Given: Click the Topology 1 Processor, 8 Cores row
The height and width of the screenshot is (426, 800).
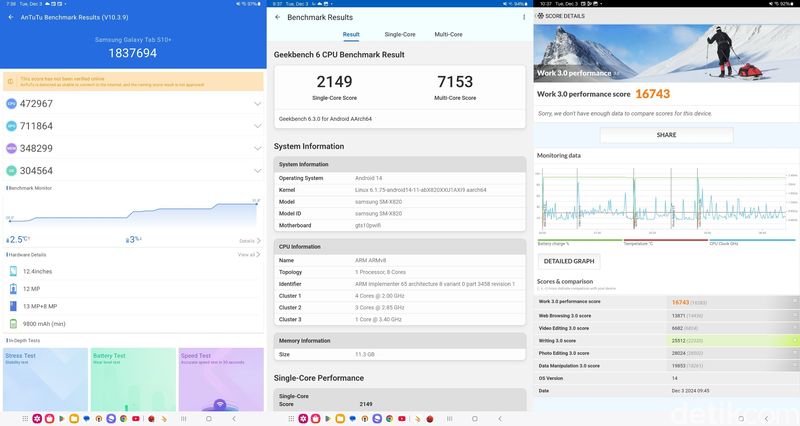Looking at the screenshot, I should point(399,272).
